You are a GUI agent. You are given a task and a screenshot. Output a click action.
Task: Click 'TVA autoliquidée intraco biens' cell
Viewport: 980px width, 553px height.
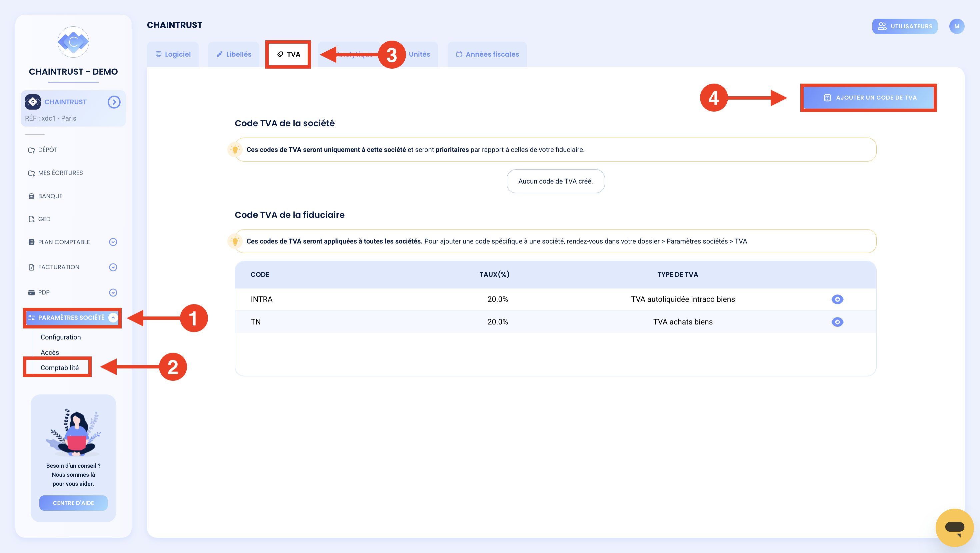pyautogui.click(x=683, y=299)
